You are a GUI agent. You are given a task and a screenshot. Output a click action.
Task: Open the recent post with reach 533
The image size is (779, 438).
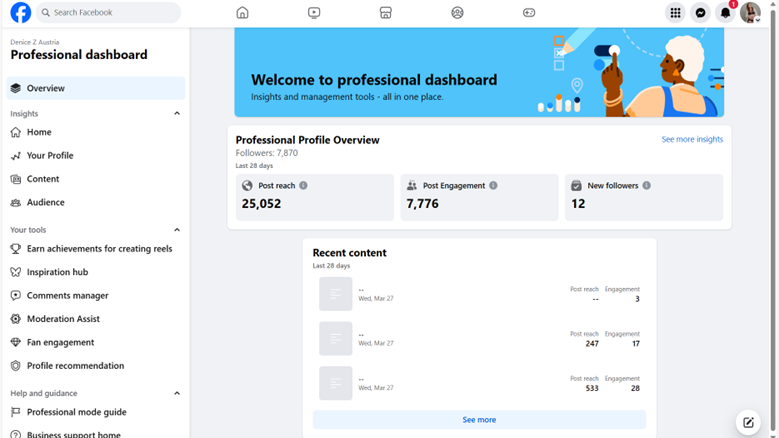pos(479,383)
